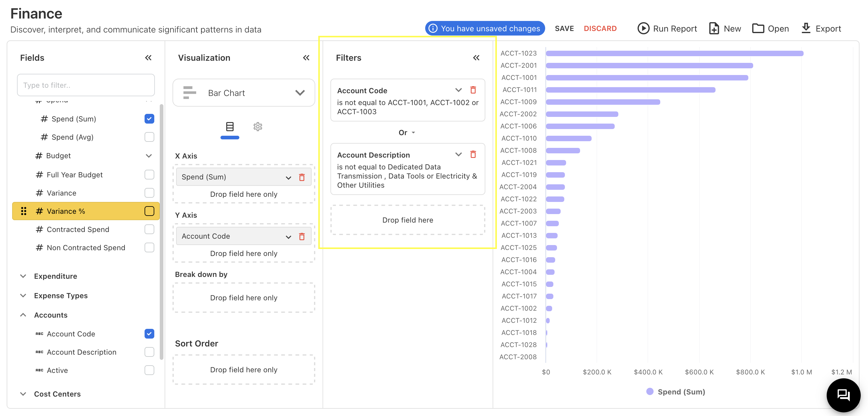Change the Or filter operator

pos(407,133)
